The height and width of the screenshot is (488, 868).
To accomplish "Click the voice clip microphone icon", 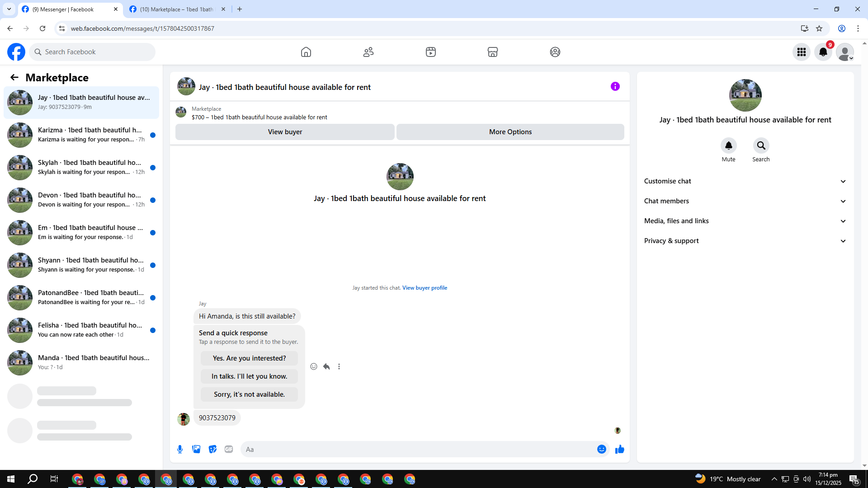I will [x=180, y=449].
